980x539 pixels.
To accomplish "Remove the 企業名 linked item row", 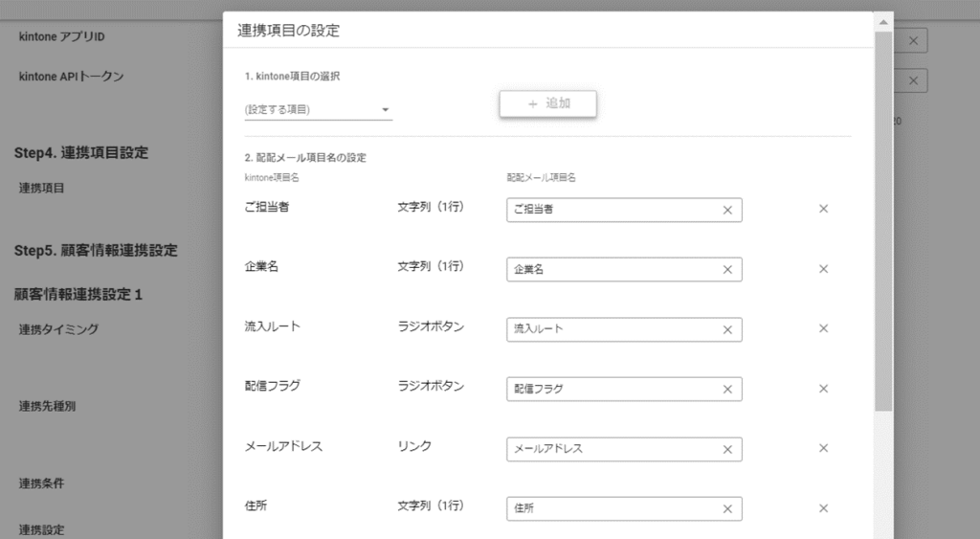I will [x=823, y=269].
